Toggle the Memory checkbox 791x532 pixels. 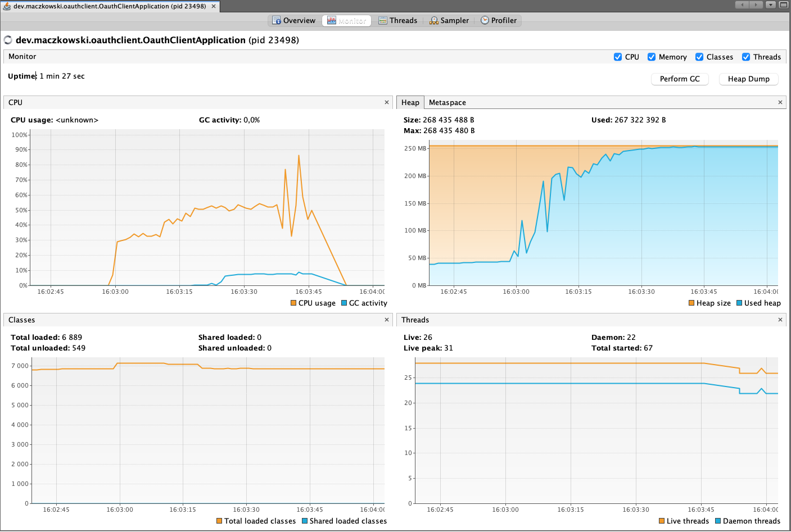click(652, 57)
